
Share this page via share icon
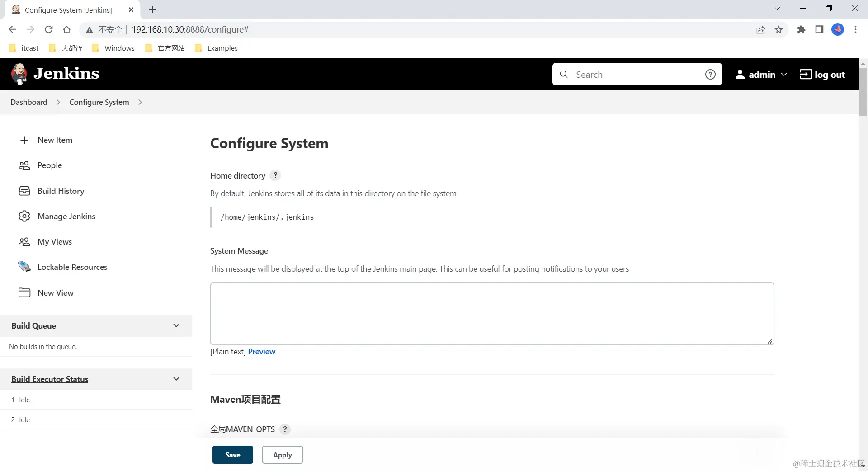point(760,29)
